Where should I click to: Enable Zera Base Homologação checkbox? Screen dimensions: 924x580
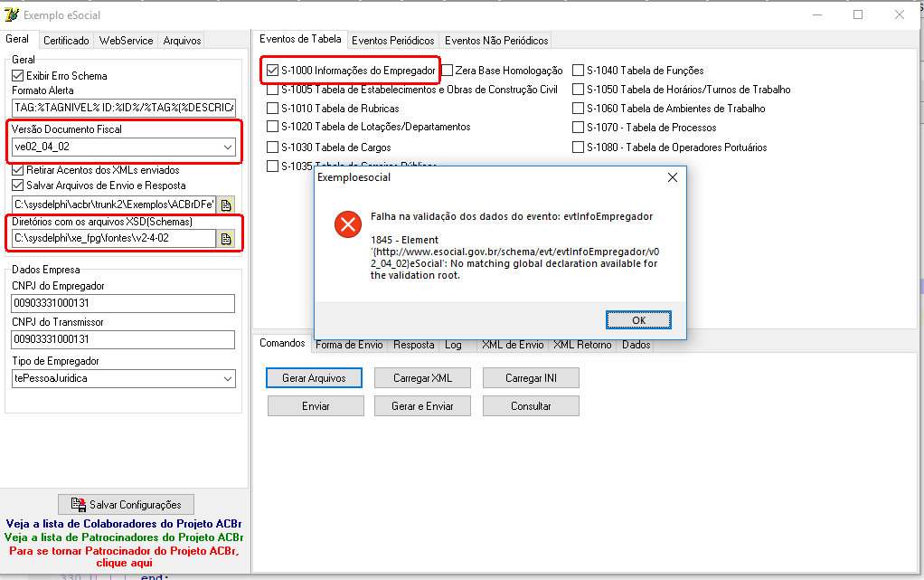(x=448, y=71)
